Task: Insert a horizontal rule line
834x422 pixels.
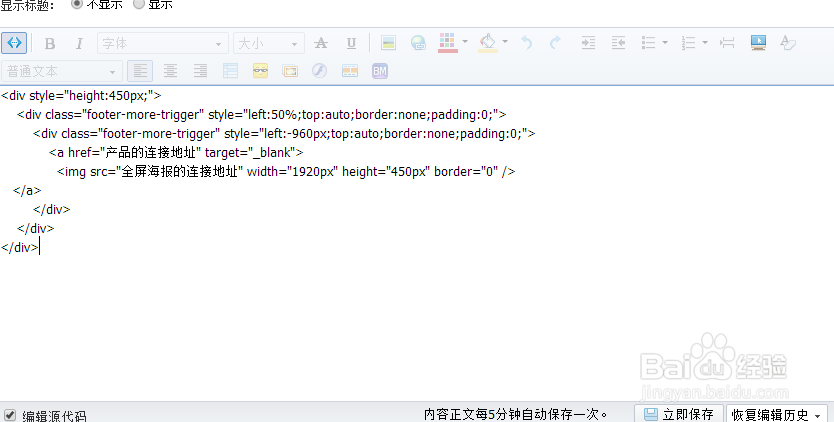Action: (727, 43)
